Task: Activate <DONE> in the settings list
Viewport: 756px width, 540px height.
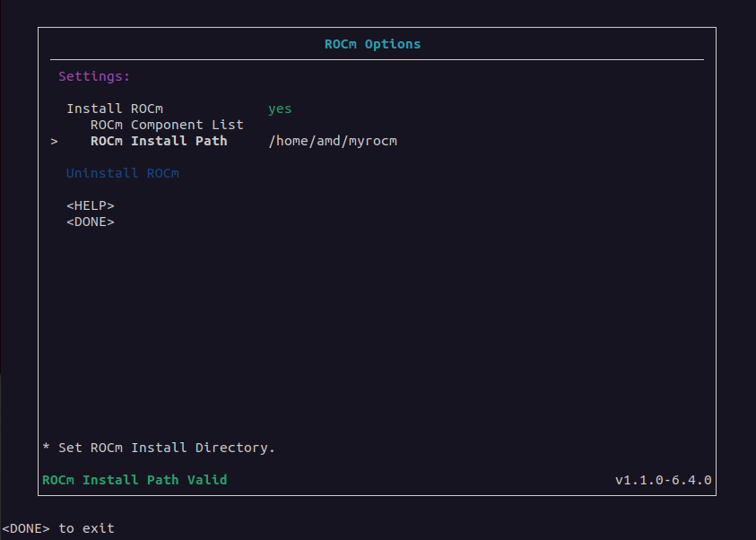Action: (x=90, y=222)
